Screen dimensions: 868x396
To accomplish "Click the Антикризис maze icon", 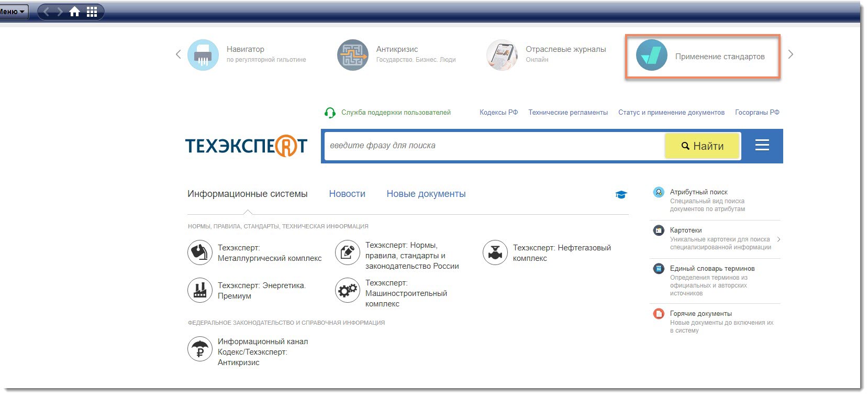I will (x=353, y=55).
